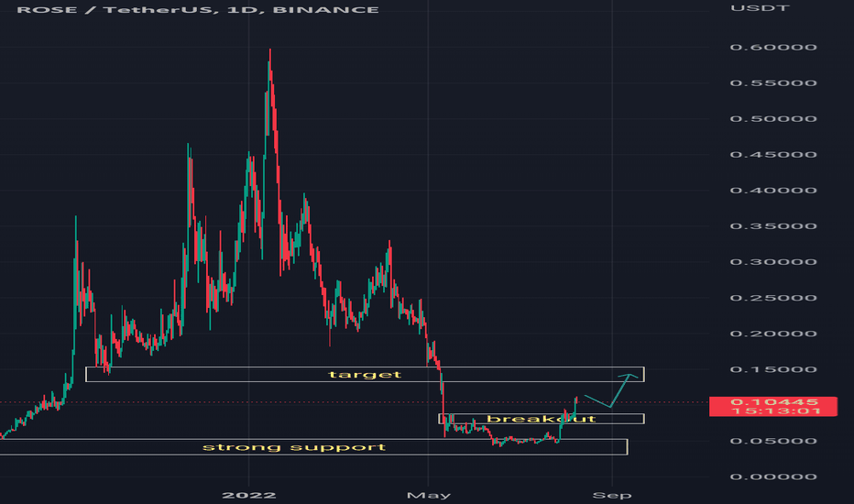The image size is (854, 504).
Task: Click the 0.40000 price axis label
Action: [773, 191]
